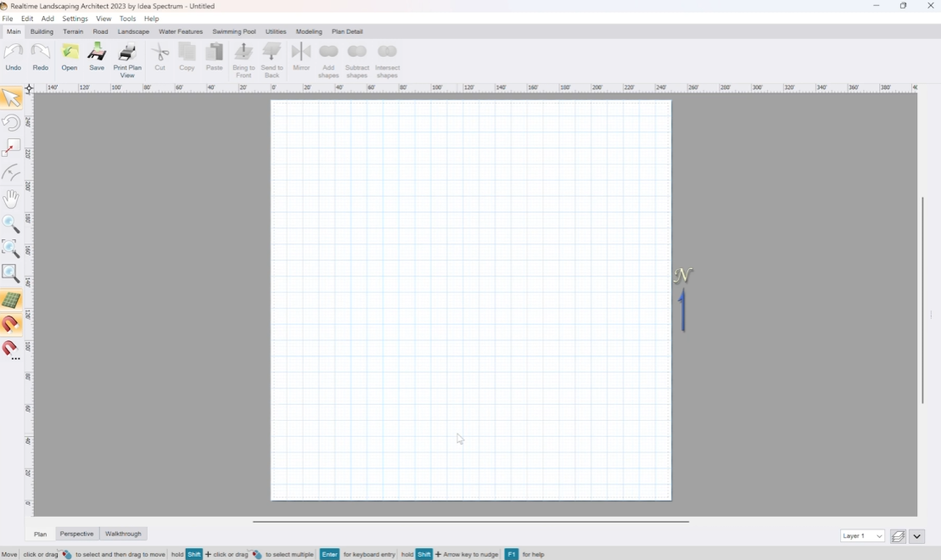Toggle the green grid display
The width and height of the screenshot is (941, 560).
(11, 300)
